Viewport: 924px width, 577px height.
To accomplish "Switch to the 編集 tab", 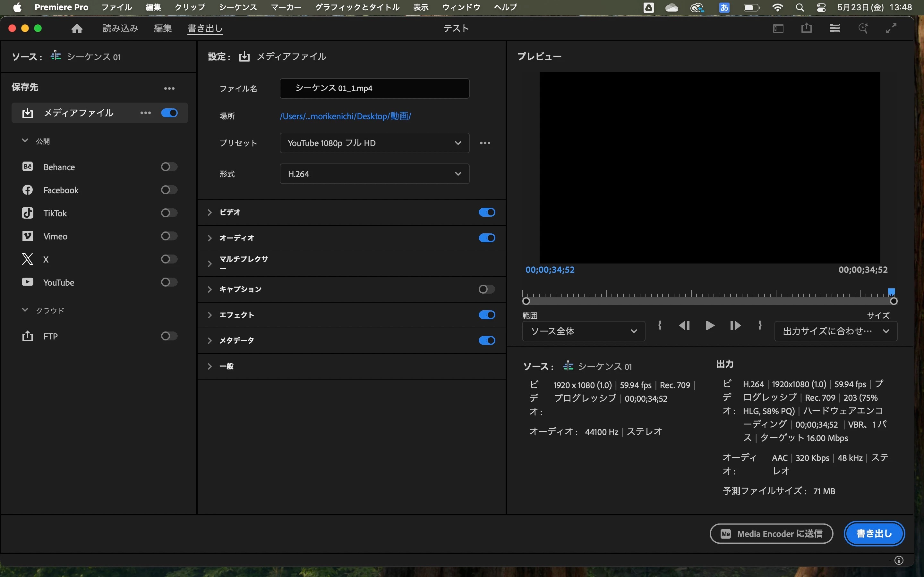I will (163, 29).
